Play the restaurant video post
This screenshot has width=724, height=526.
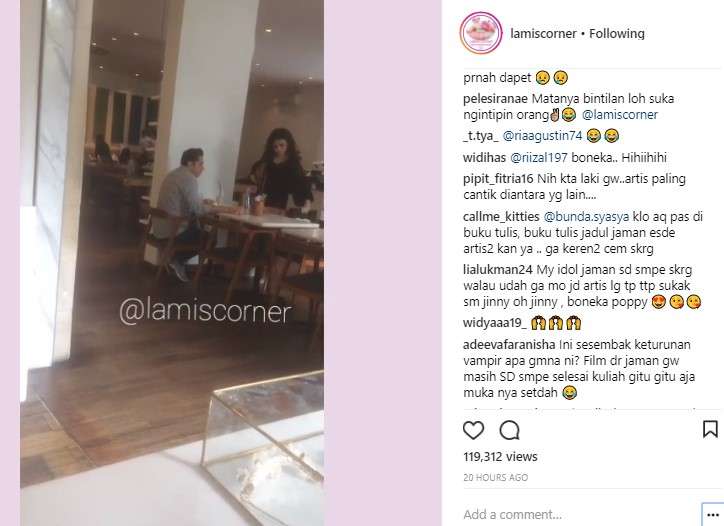(x=172, y=263)
